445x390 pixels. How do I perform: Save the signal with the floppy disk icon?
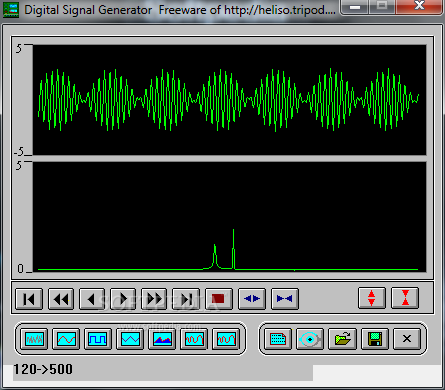[x=375, y=339]
